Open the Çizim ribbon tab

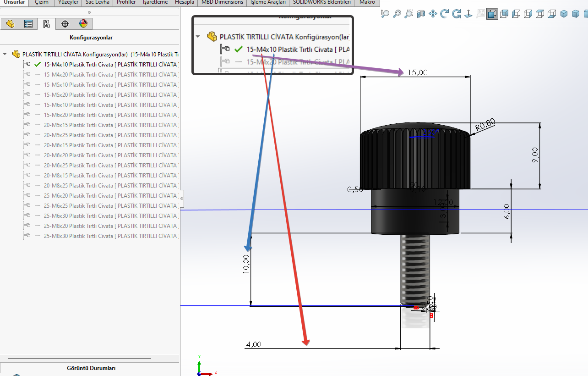[x=42, y=2]
